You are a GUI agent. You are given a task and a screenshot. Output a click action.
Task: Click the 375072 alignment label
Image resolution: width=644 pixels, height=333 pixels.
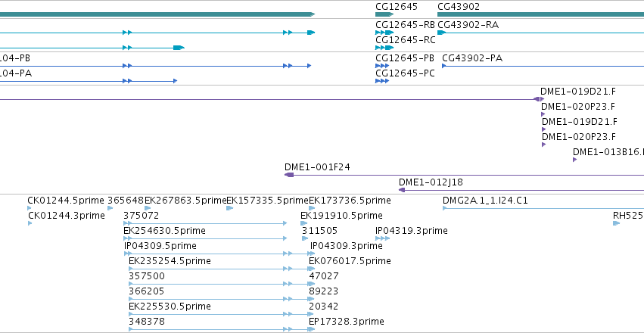coord(142,216)
